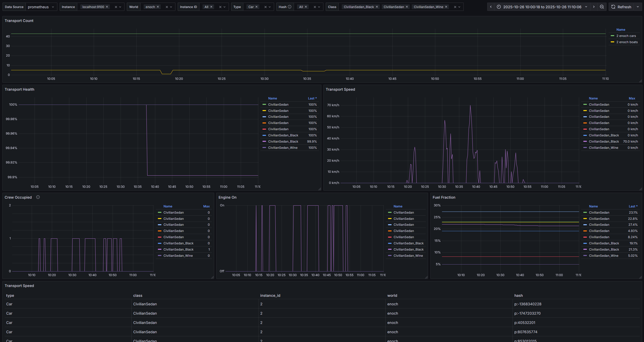The height and width of the screenshot is (342, 644).
Task: Open the Transport Health panel title
Action: click(19, 89)
